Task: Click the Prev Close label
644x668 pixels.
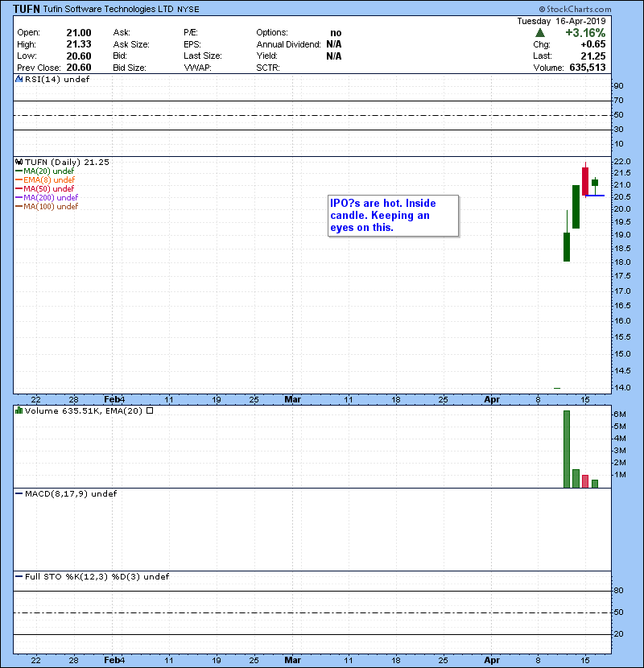Action: click(x=39, y=68)
